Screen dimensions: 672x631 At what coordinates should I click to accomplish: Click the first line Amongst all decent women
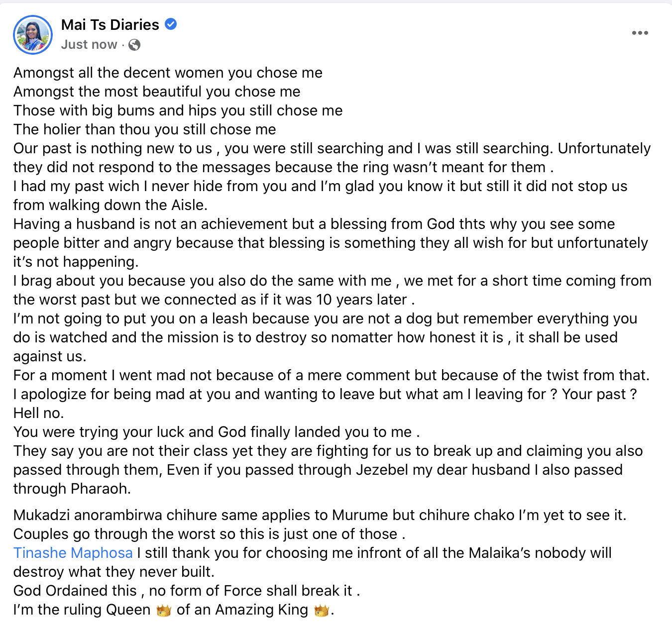[x=168, y=73]
